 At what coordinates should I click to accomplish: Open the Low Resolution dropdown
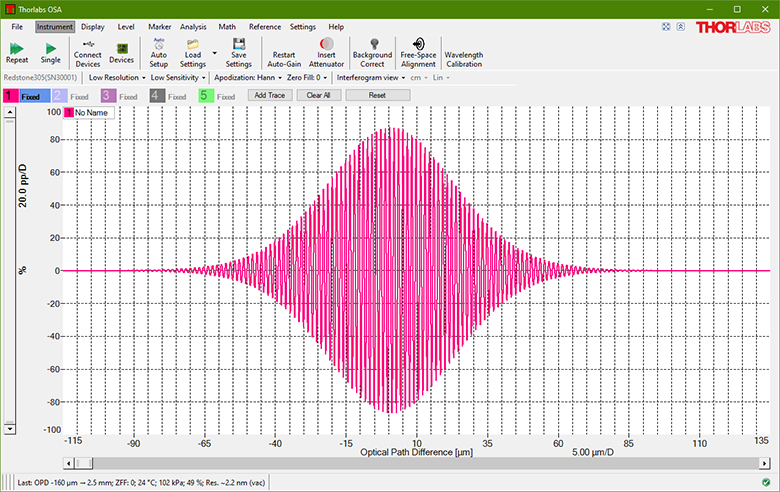point(117,77)
